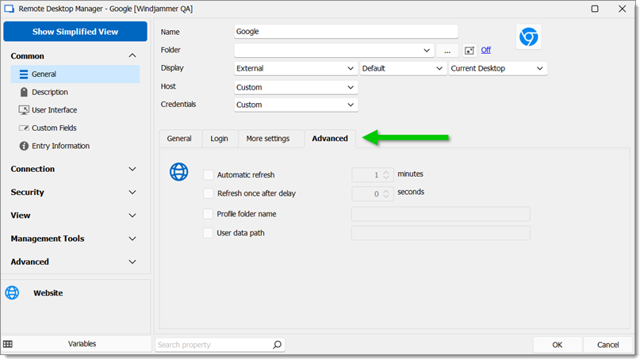Open the Display External dropdown
This screenshot has width=644, height=363.
[296, 68]
